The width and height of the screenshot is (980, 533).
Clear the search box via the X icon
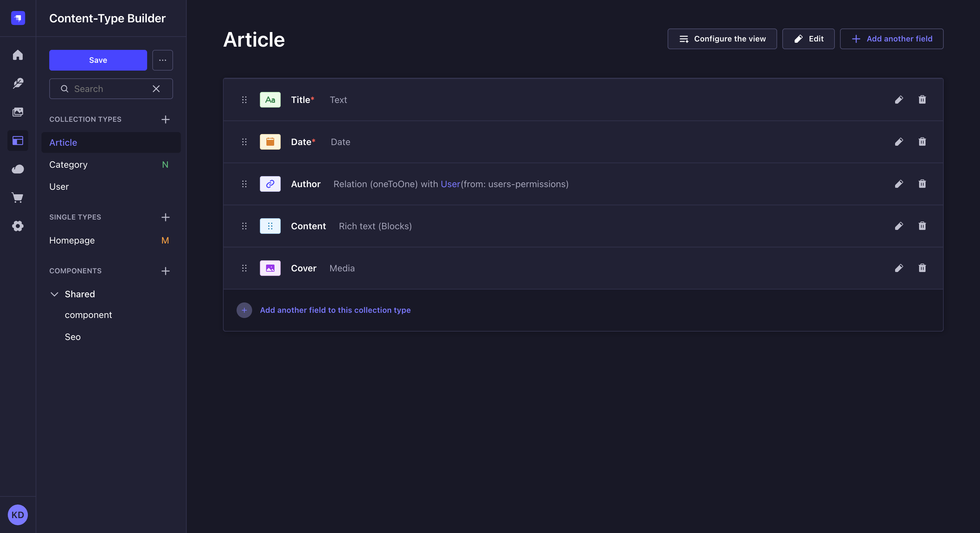156,89
